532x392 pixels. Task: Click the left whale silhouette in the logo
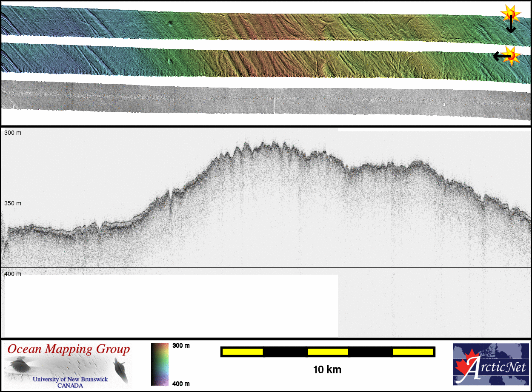click(18, 366)
